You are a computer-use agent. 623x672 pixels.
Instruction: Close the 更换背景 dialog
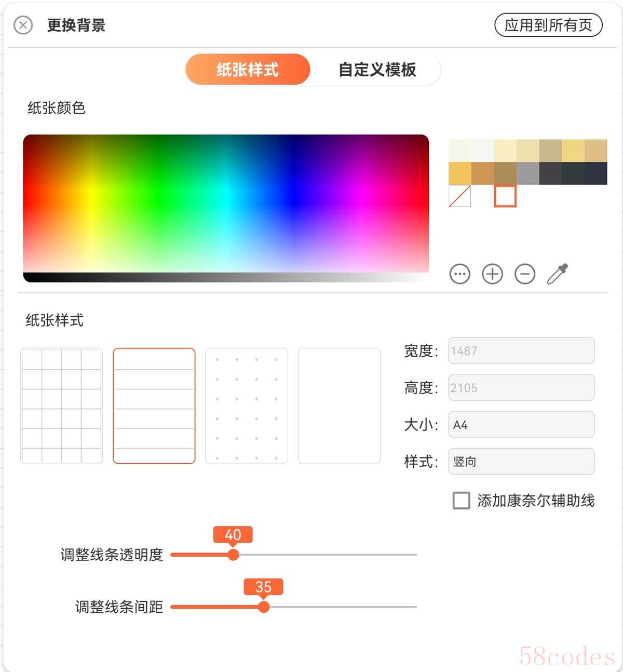coord(23,25)
